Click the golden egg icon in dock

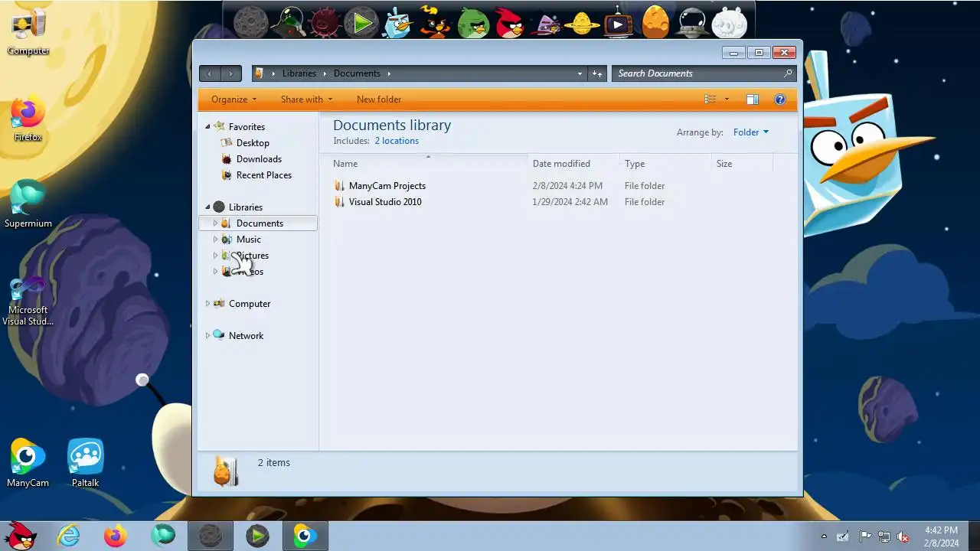click(655, 22)
